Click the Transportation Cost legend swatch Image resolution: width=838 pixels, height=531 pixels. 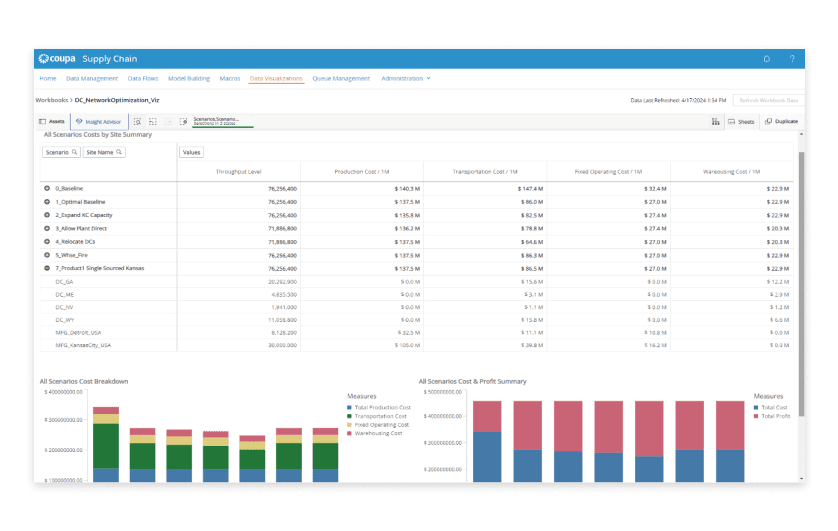click(350, 416)
